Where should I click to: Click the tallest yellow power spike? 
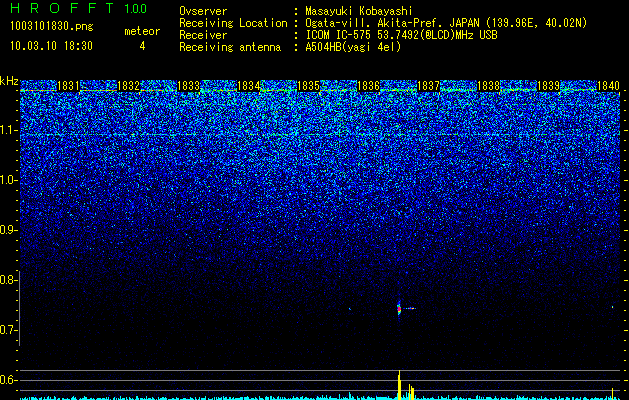click(x=399, y=385)
